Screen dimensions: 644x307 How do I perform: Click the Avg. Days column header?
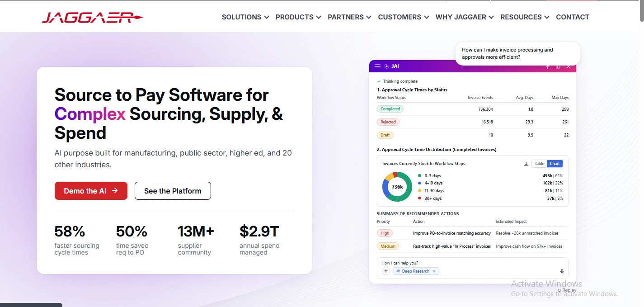pos(525,98)
